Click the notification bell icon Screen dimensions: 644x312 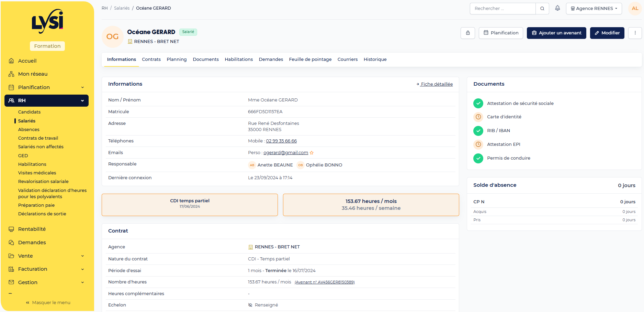(x=557, y=8)
